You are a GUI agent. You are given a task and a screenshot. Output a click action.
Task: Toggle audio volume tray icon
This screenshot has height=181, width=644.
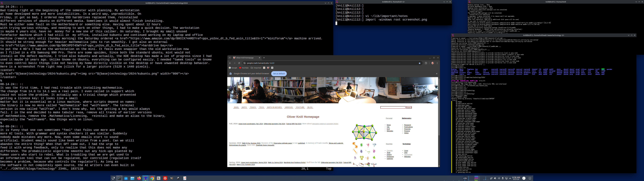pyautogui.click(x=495, y=178)
